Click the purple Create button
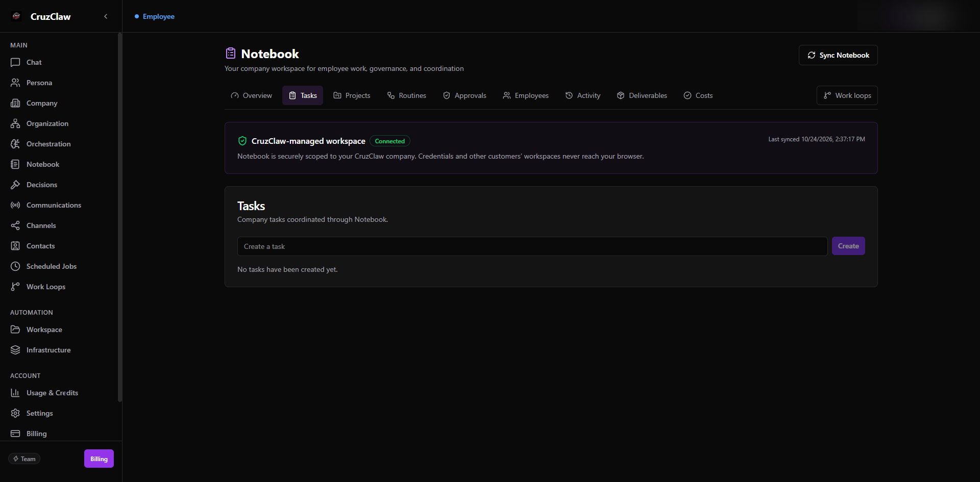Viewport: 980px width, 482px height. 848,246
